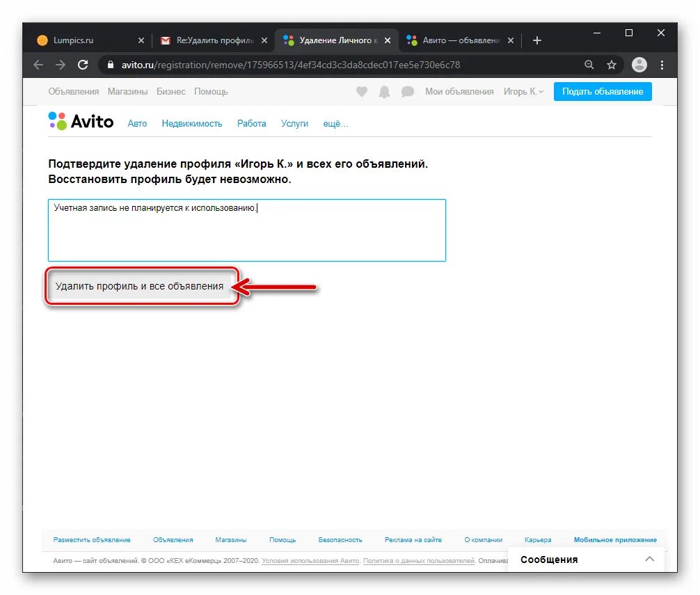Close the Авито — объявления tab
The width and height of the screenshot is (700, 595).
pos(511,40)
